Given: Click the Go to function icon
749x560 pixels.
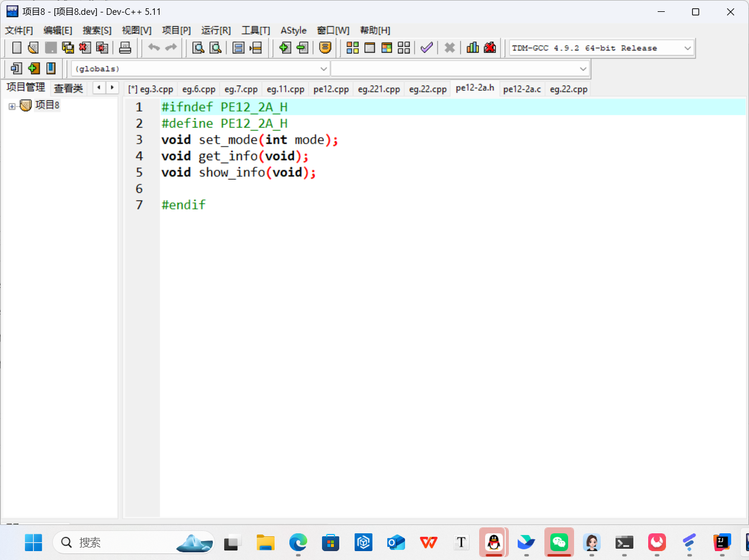Looking at the screenshot, I should click(x=238, y=48).
